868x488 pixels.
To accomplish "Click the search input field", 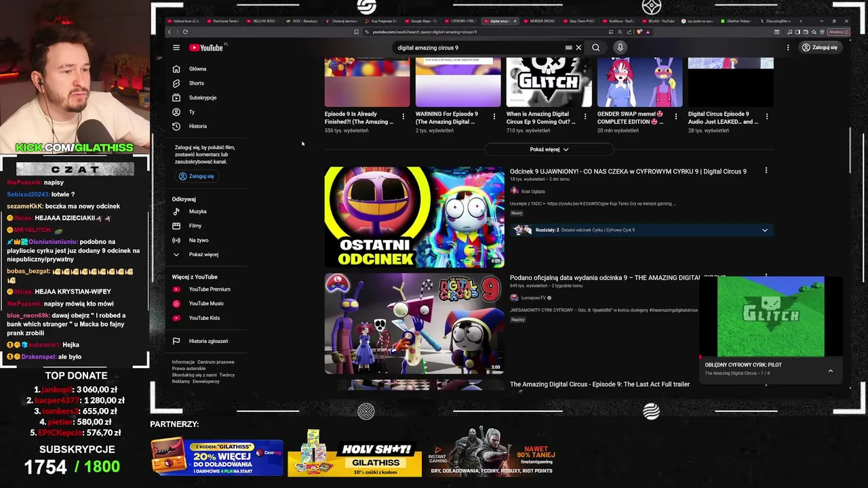I will point(479,47).
